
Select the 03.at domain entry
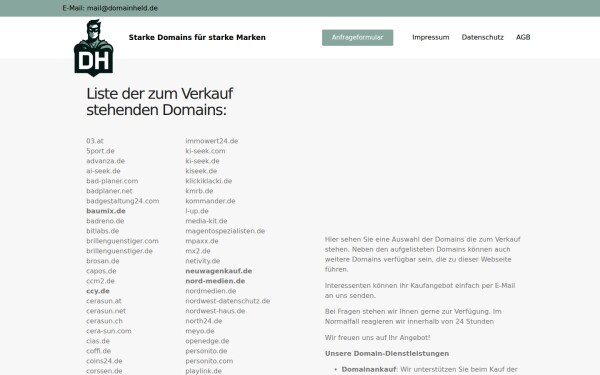tap(95, 141)
